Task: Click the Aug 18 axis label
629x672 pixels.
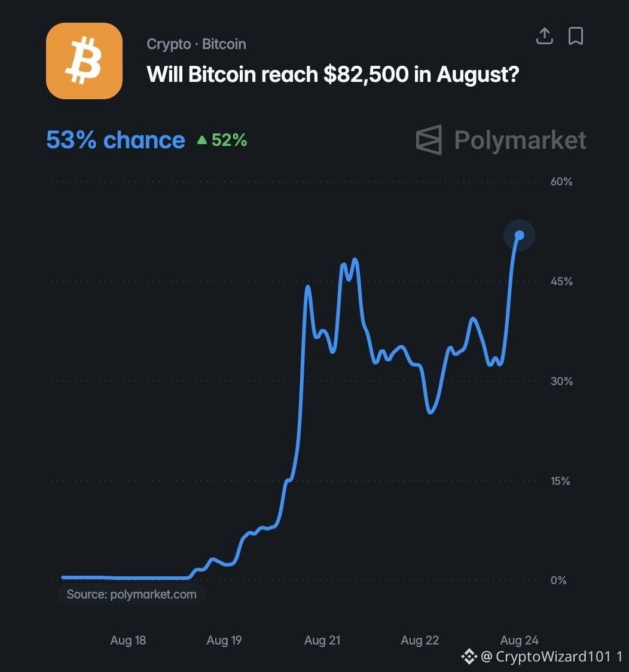Action: click(x=128, y=640)
